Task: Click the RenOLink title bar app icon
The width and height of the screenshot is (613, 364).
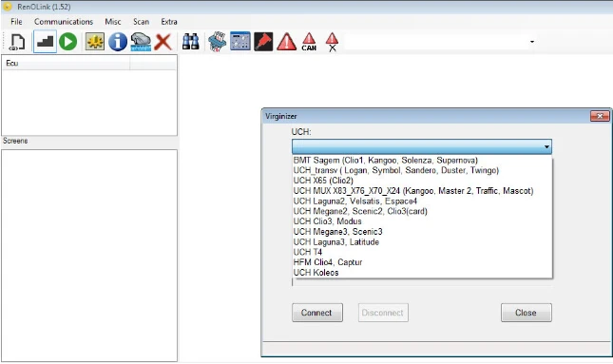Action: click(8, 7)
